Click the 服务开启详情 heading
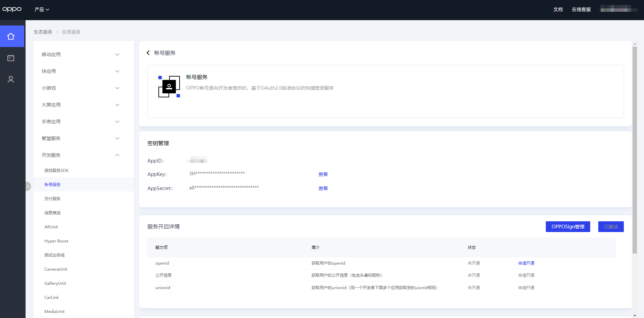644x318 pixels. click(x=163, y=227)
